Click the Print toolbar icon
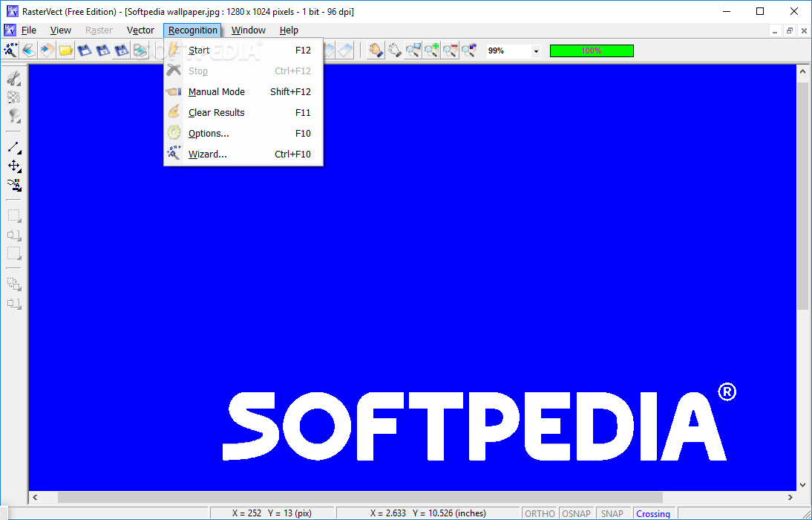The image size is (812, 520). 140,51
